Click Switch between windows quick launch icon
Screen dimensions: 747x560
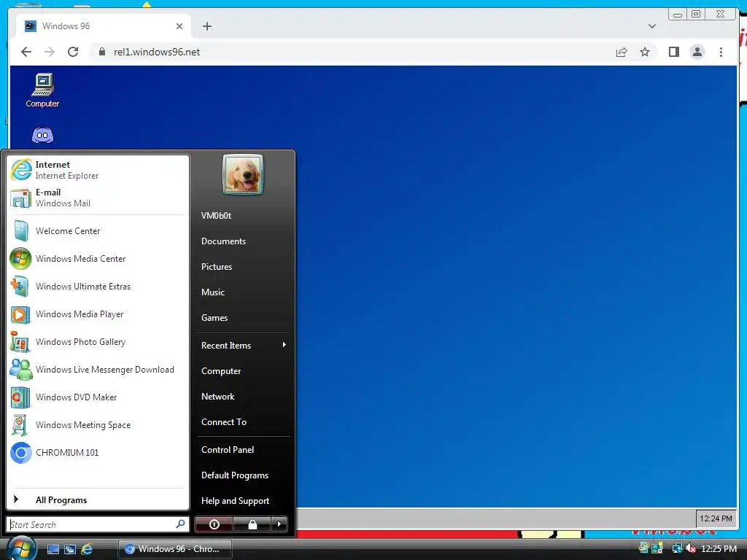[x=70, y=549]
